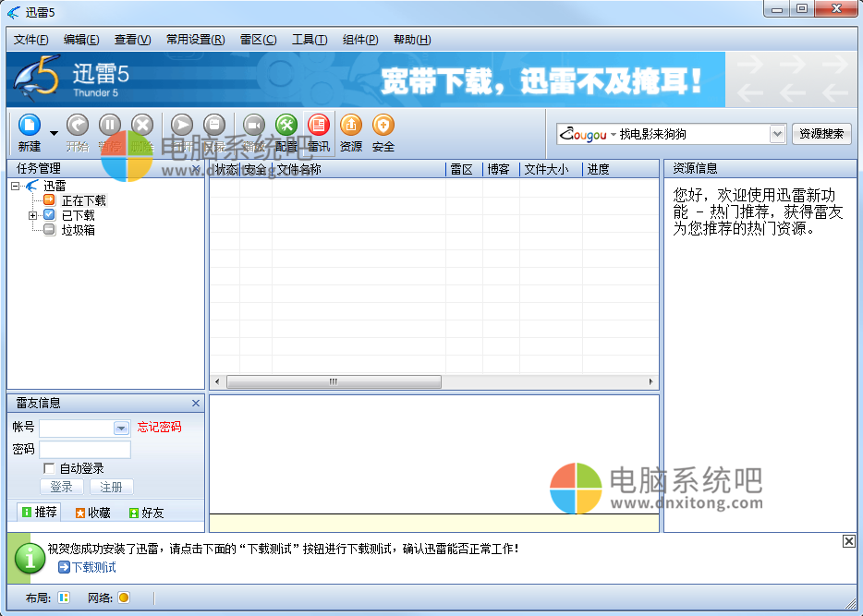Switch to the 收藏 tab
863x616 pixels.
pyautogui.click(x=93, y=513)
